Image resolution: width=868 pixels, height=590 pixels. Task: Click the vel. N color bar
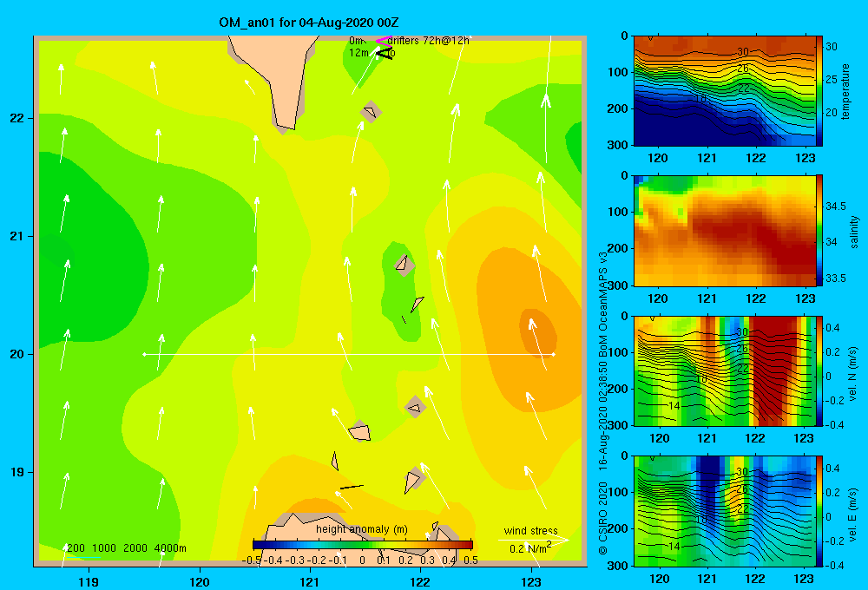[819, 370]
